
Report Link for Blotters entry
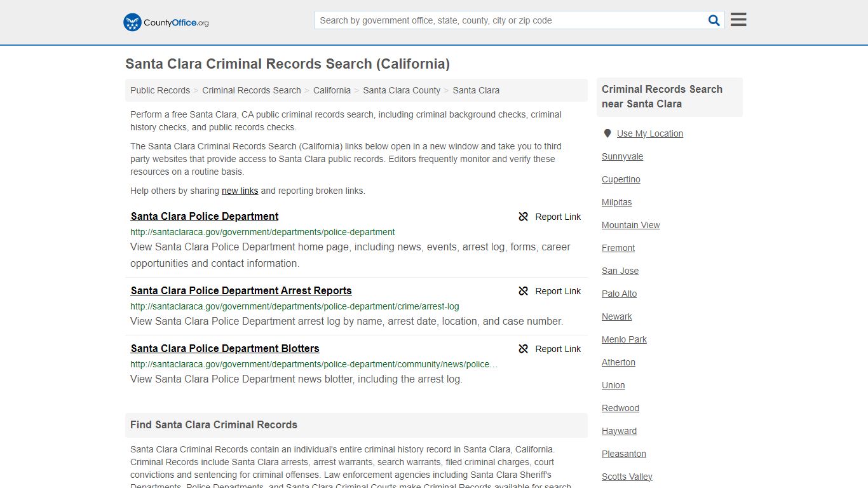(x=550, y=349)
